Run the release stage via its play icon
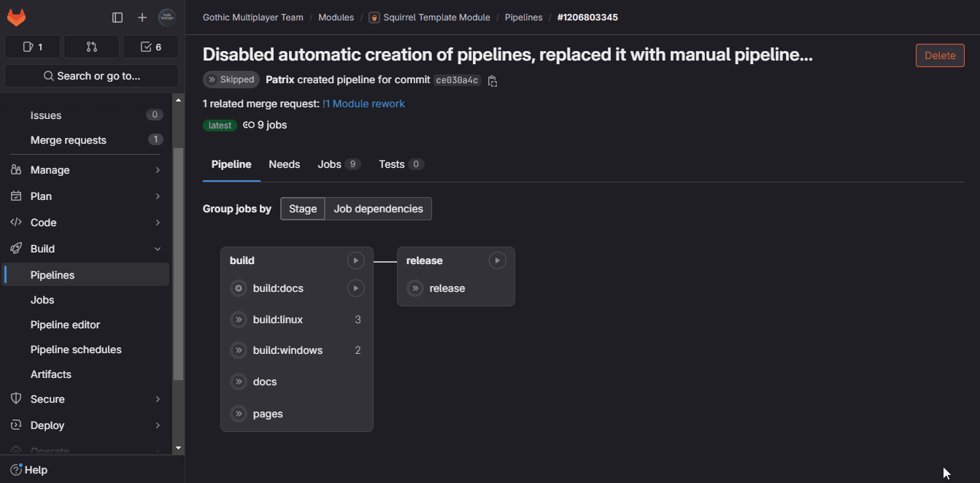The image size is (980, 483). coord(497,260)
